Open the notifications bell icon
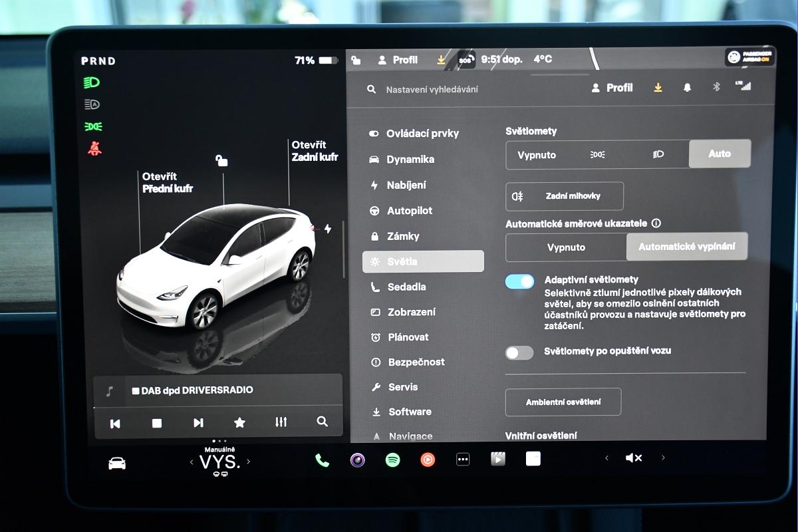Viewport: 798px width, 532px height. click(x=687, y=87)
